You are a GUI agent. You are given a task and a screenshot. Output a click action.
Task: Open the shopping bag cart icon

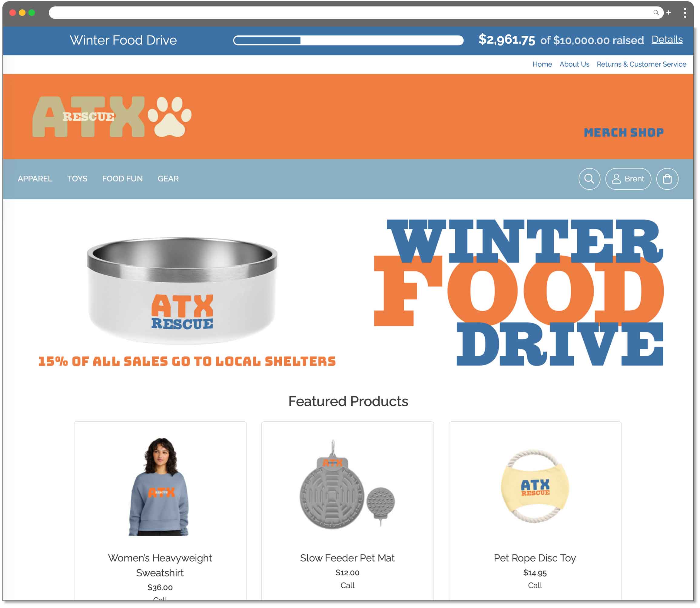click(x=667, y=179)
